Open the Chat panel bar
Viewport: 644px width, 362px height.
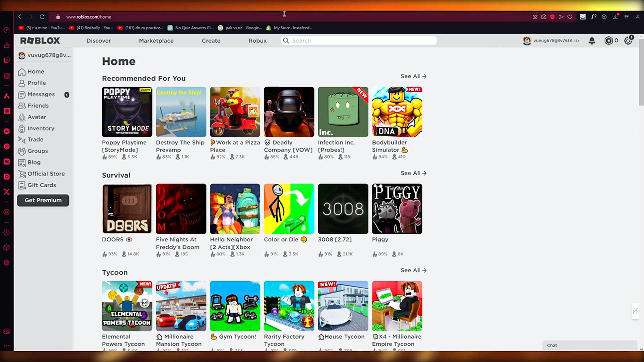click(x=590, y=345)
